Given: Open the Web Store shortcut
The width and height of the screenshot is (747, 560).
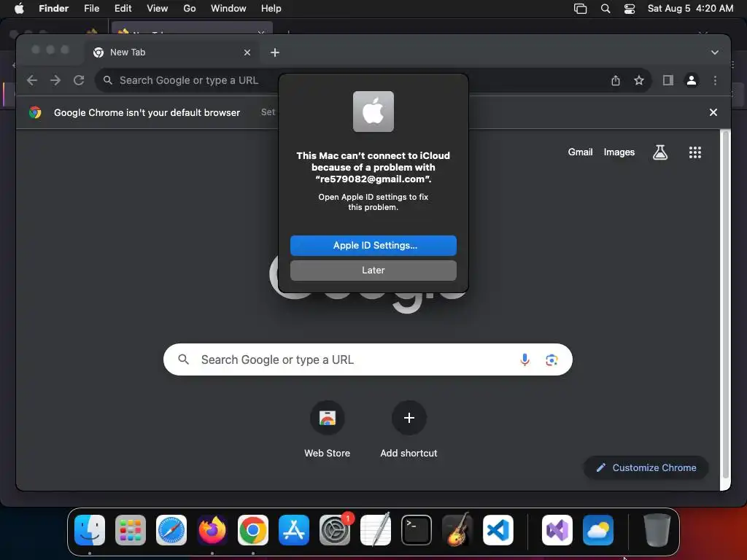Looking at the screenshot, I should point(328,430).
